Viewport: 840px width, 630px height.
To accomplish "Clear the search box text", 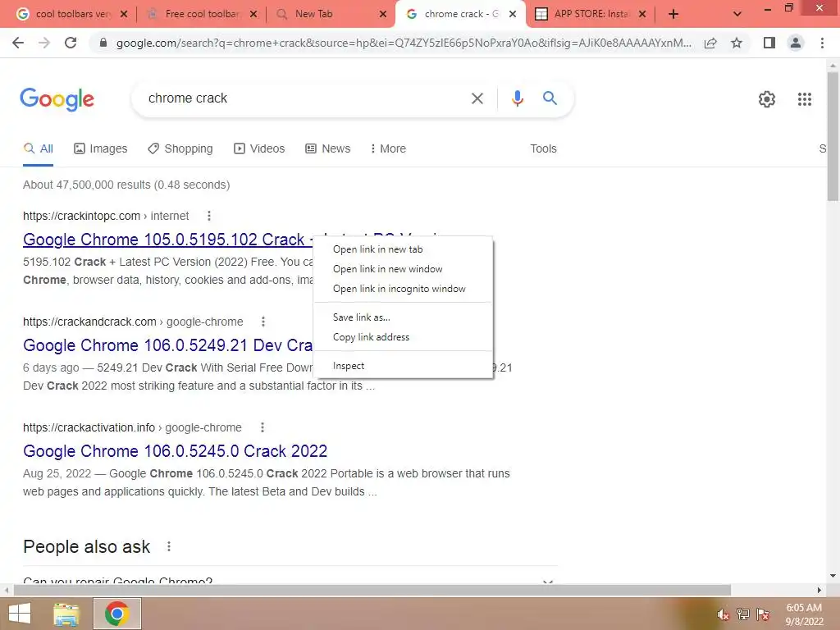I will point(477,98).
